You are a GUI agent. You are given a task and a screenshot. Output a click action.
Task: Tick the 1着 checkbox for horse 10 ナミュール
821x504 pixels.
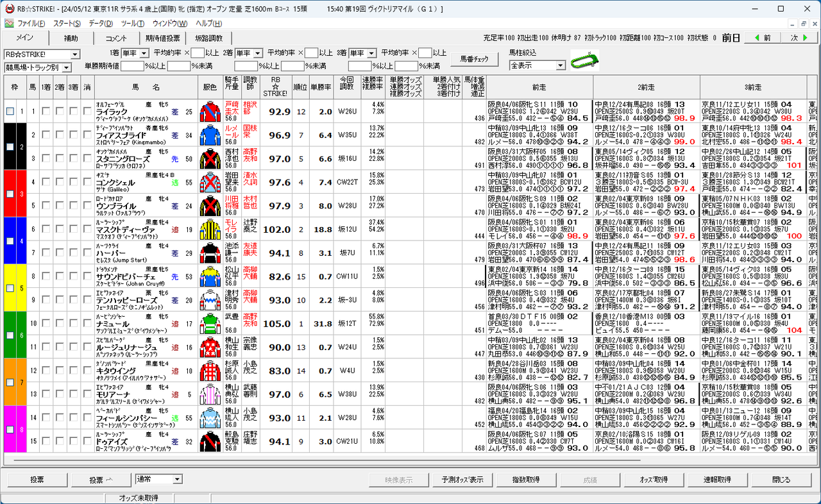pyautogui.click(x=46, y=323)
